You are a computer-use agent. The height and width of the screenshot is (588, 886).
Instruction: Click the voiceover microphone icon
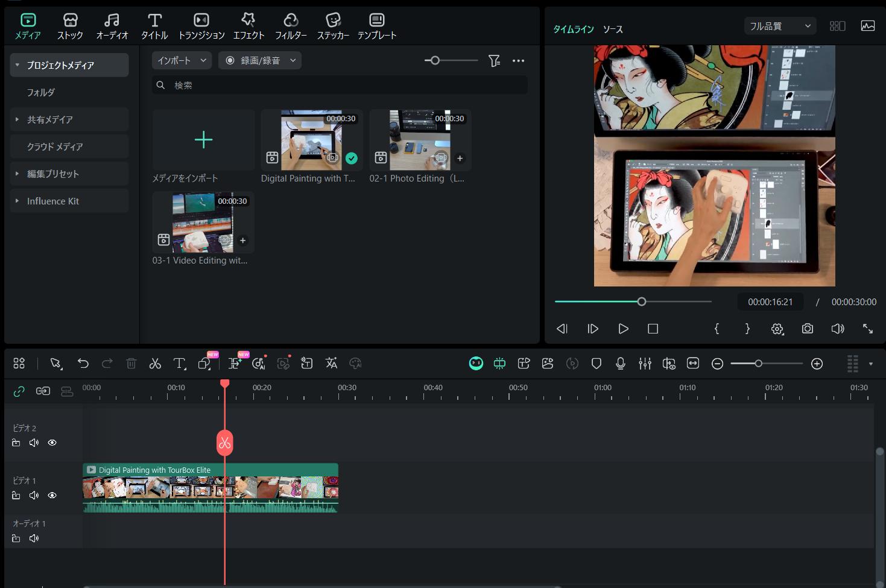pos(620,364)
